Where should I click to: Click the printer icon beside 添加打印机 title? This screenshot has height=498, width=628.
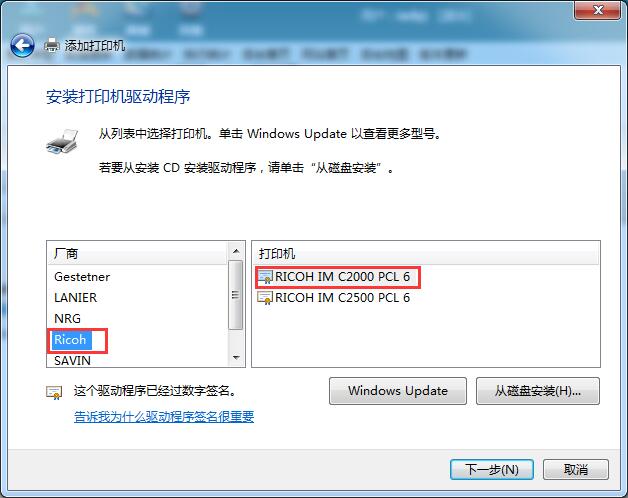tap(51, 45)
